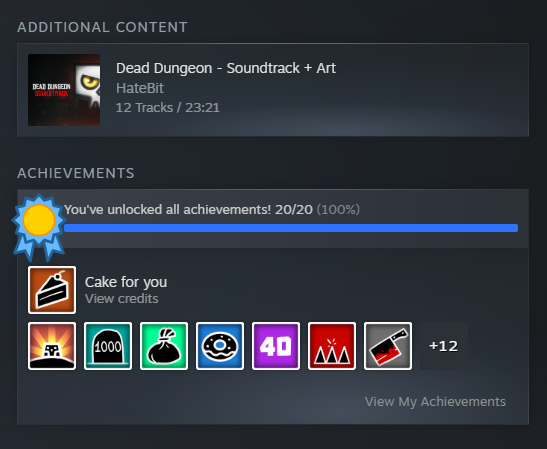Click the blue donut achievement icon
This screenshot has width=547, height=449.
(x=220, y=346)
